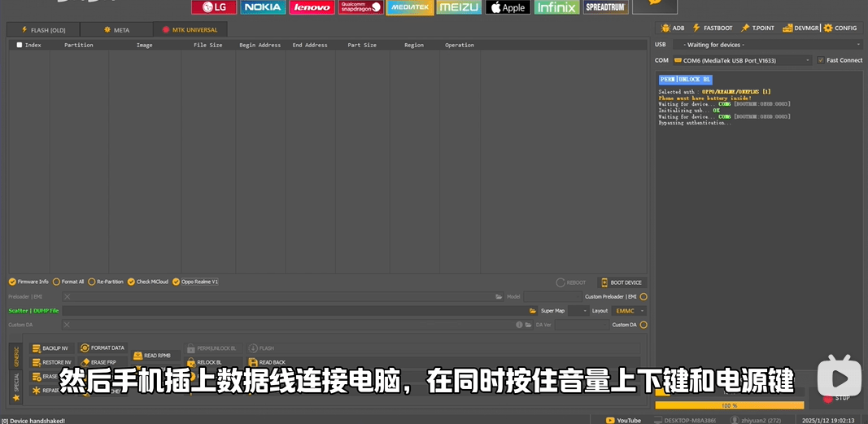Enable Format All option
Image resolution: width=868 pixels, height=424 pixels.
68,282
